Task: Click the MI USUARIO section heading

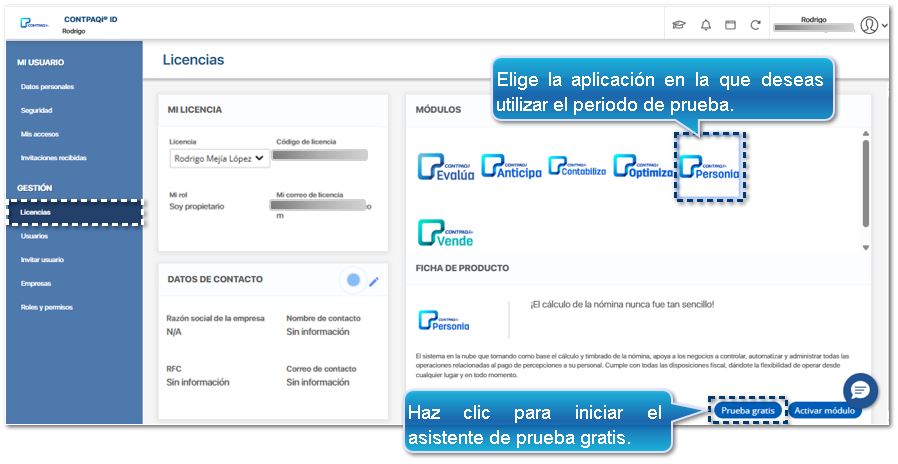Action: tap(41, 62)
